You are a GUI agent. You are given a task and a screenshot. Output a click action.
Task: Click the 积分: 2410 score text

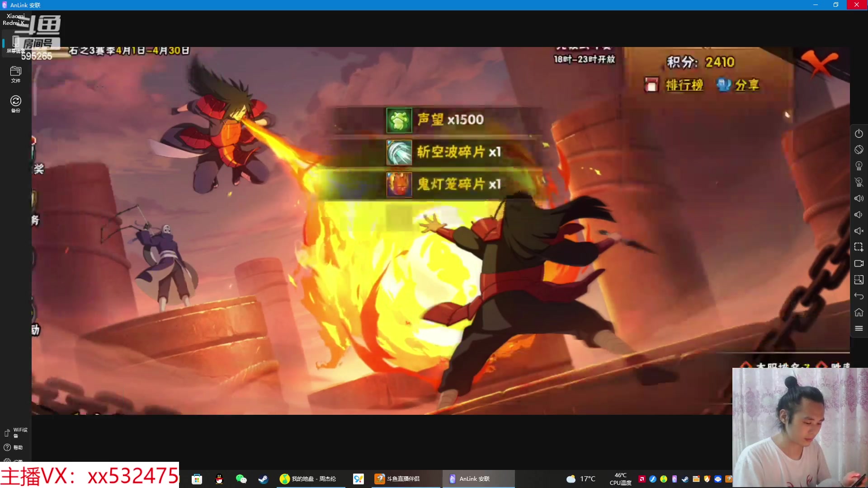click(701, 62)
